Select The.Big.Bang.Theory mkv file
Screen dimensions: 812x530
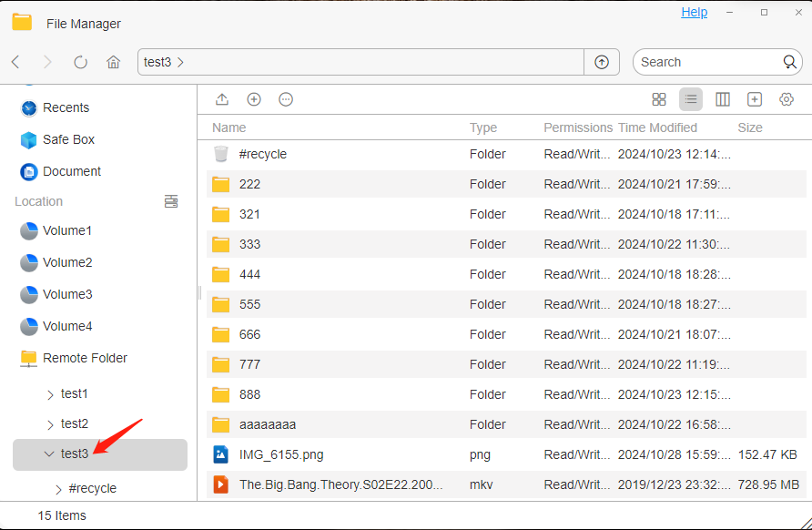pos(506,484)
